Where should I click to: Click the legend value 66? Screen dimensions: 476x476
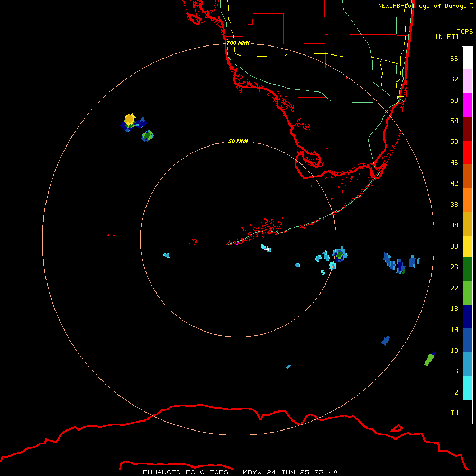click(x=454, y=58)
